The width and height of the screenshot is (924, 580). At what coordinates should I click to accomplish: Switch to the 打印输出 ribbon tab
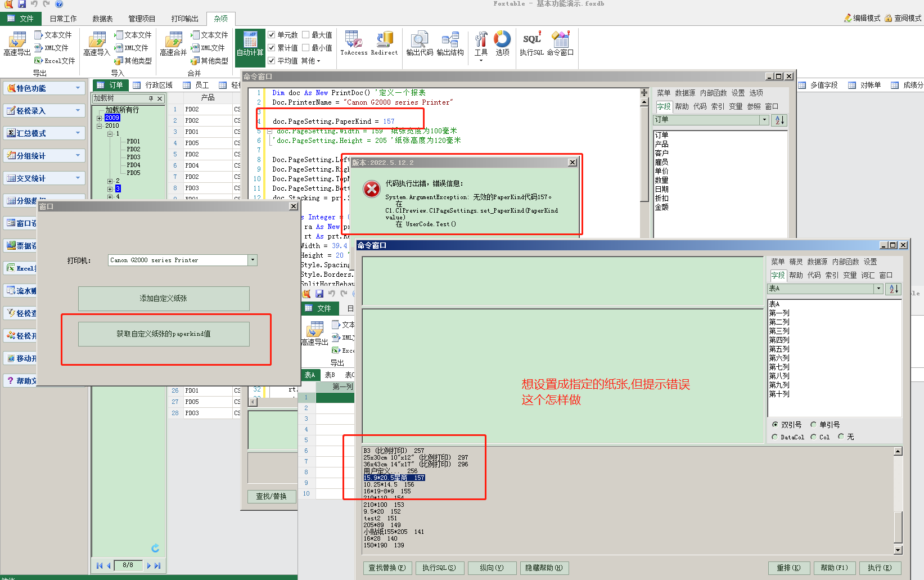(184, 19)
